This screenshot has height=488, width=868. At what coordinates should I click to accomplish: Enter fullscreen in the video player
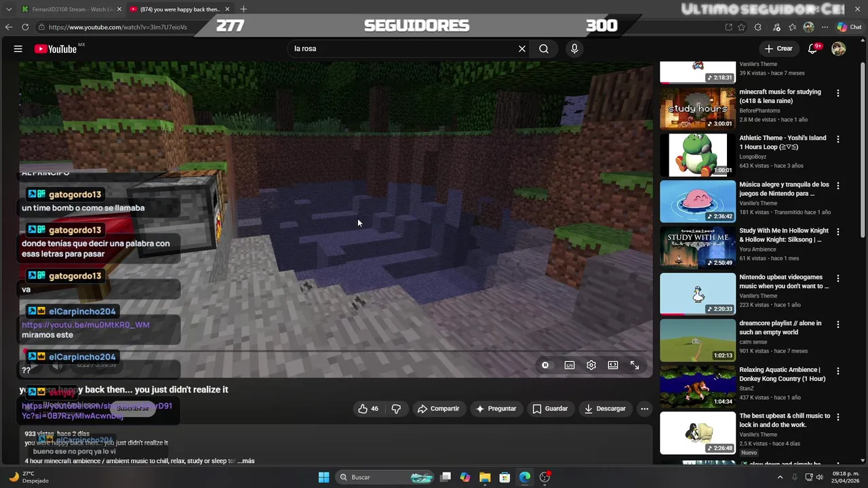pos(635,365)
